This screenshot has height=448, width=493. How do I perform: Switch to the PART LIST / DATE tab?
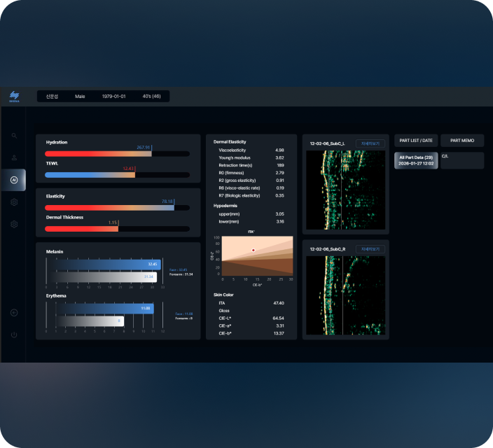415,141
